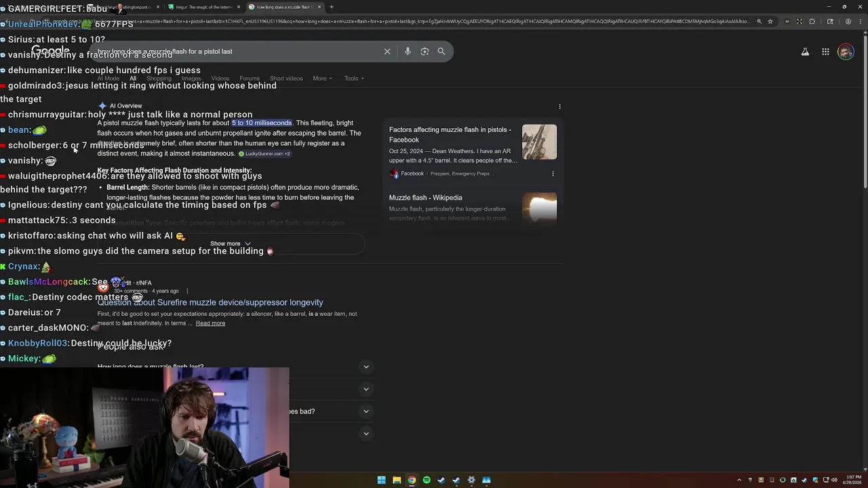Open new browser tab with plus
Screen dimensions: 868x488
[331, 7]
